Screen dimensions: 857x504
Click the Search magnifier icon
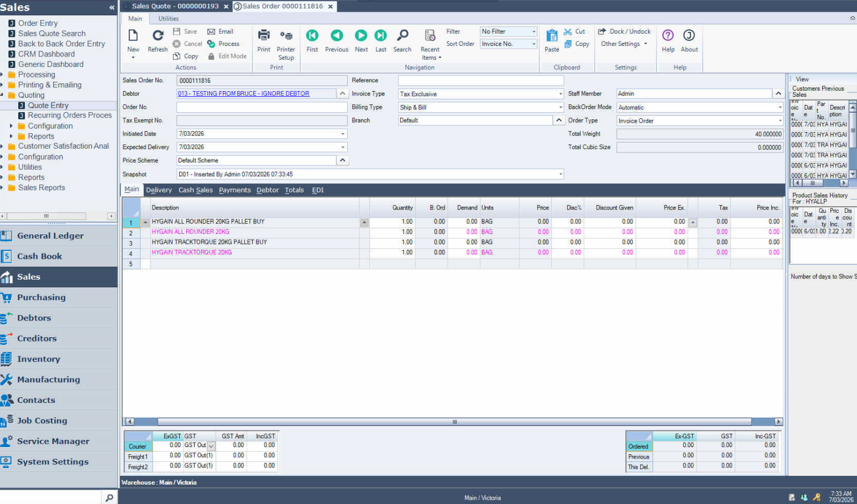[x=403, y=36]
